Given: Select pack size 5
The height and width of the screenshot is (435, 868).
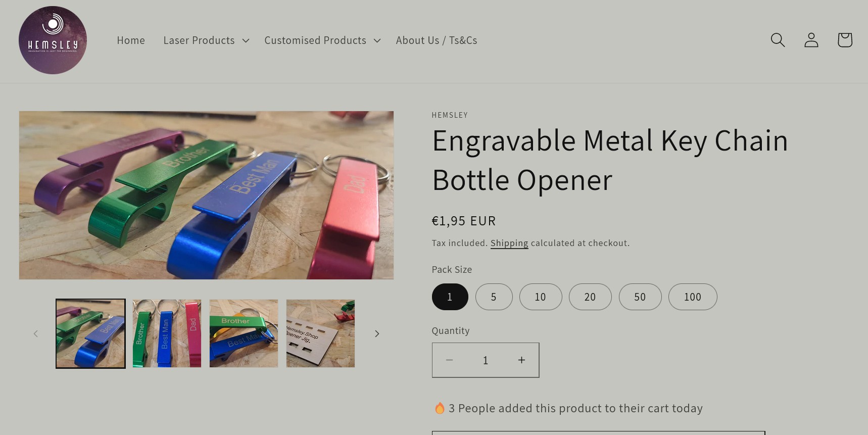Looking at the screenshot, I should pyautogui.click(x=494, y=297).
